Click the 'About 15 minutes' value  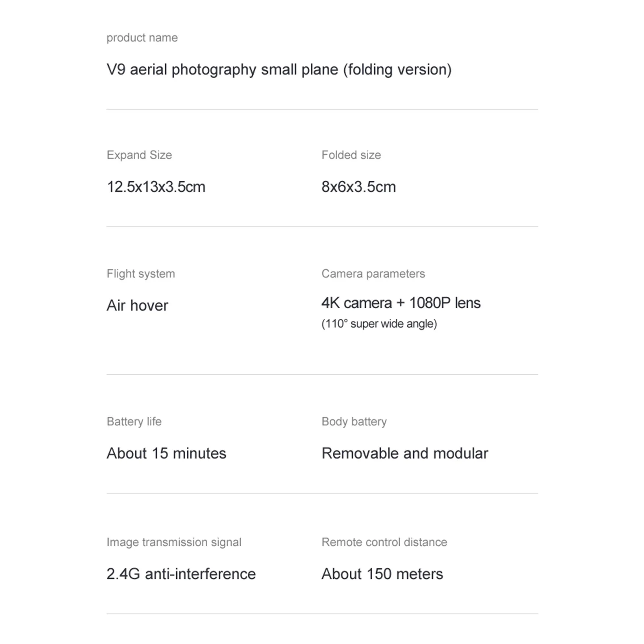166,454
